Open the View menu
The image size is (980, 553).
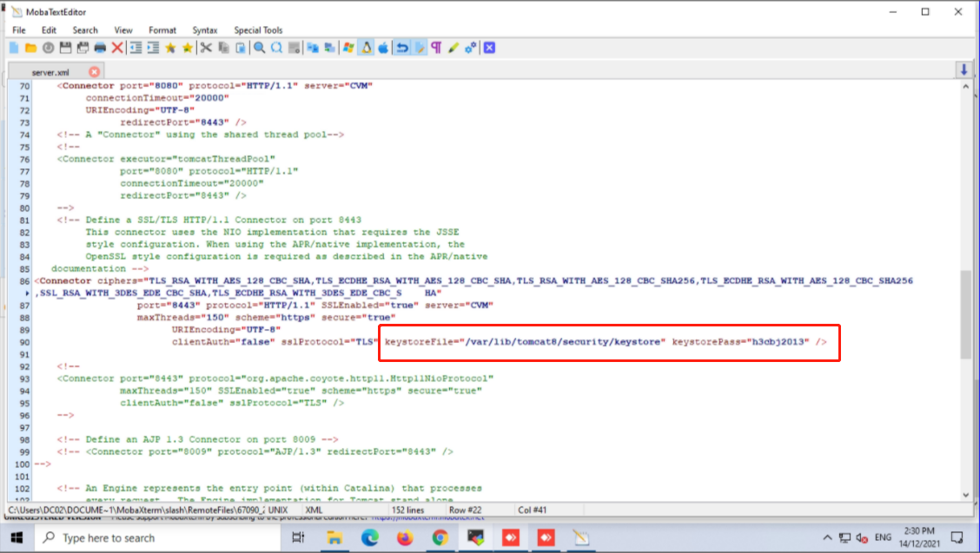tap(123, 30)
